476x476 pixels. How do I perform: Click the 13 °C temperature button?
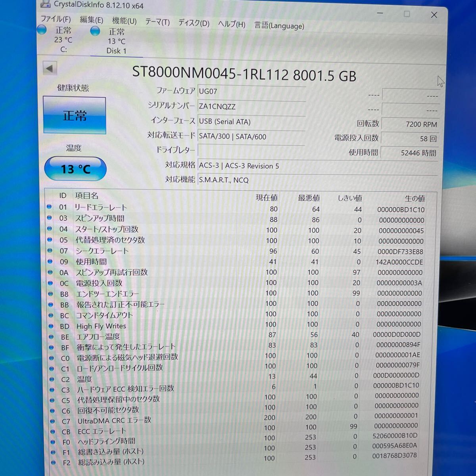(75, 169)
